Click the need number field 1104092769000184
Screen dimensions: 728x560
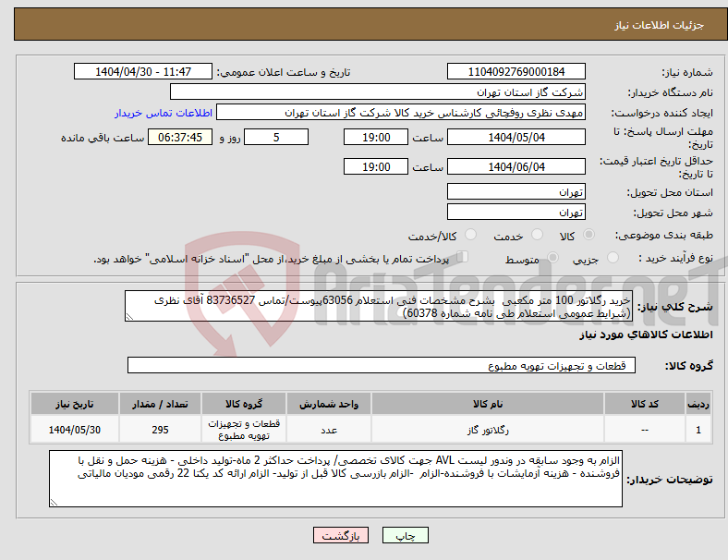[516, 71]
